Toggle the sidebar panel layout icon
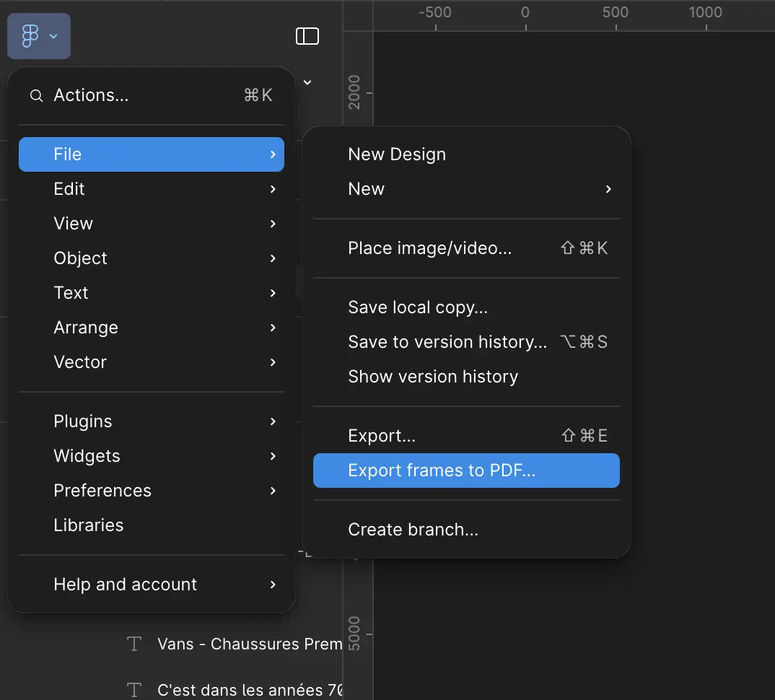775x700 pixels. (x=307, y=36)
